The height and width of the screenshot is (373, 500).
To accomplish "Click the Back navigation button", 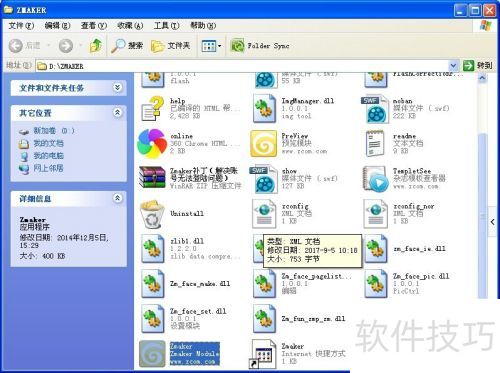I will click(24, 46).
